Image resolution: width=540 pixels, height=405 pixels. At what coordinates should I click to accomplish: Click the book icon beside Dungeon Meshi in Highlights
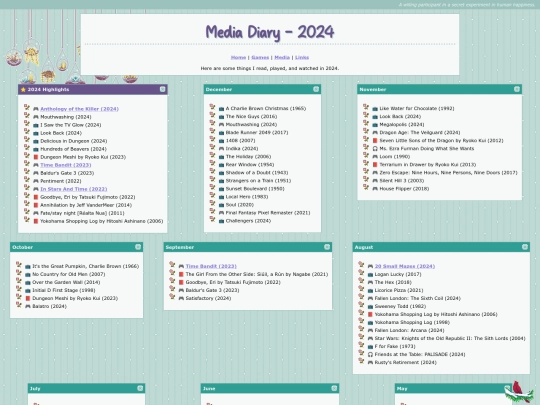pyautogui.click(x=35, y=157)
